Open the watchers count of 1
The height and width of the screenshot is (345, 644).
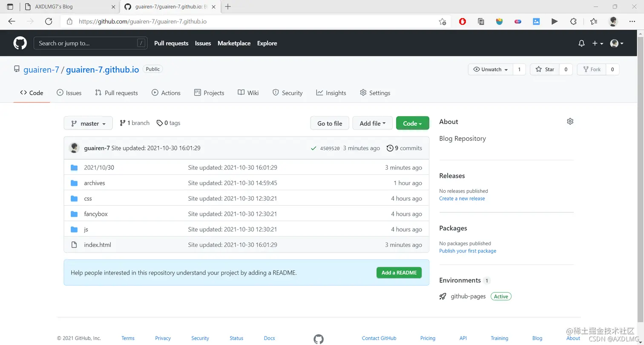click(519, 70)
